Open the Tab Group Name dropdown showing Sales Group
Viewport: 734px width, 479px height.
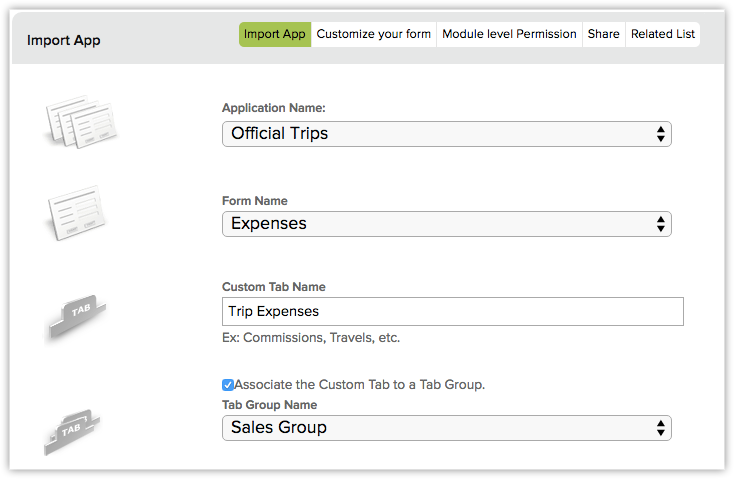pyautogui.click(x=446, y=428)
